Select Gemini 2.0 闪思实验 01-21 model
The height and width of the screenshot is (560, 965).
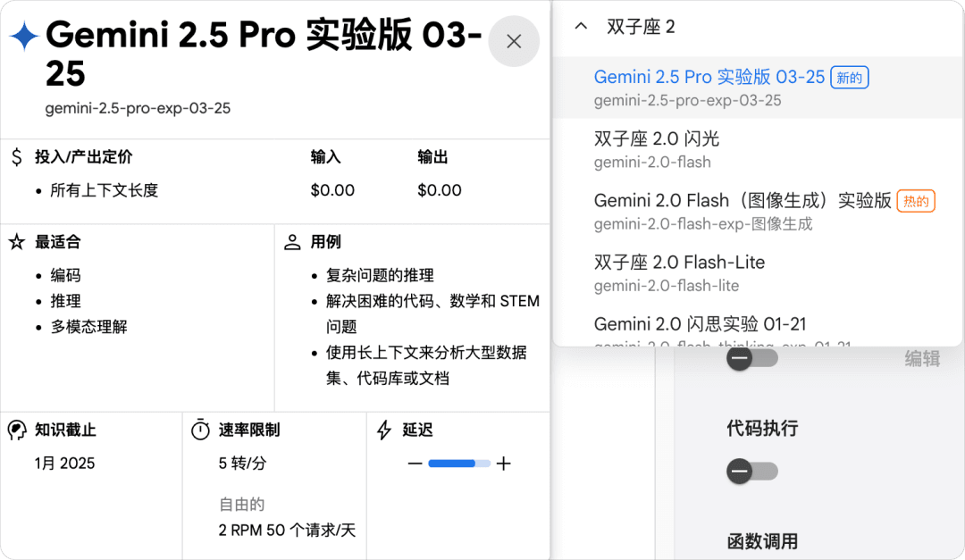(x=700, y=323)
